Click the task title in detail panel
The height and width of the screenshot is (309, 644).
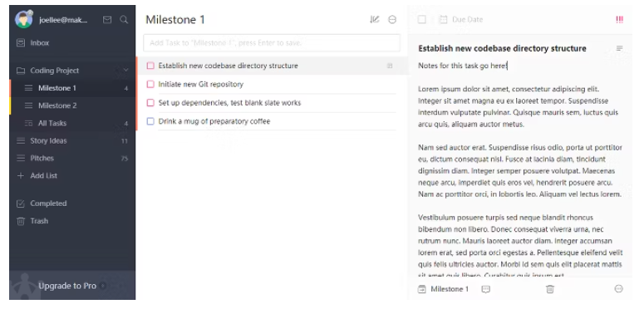pos(502,48)
